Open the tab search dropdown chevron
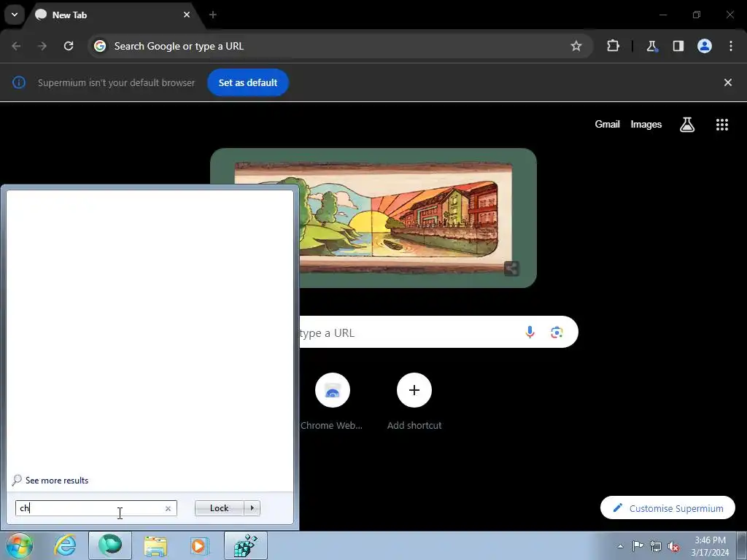The image size is (747, 560). pos(15,15)
